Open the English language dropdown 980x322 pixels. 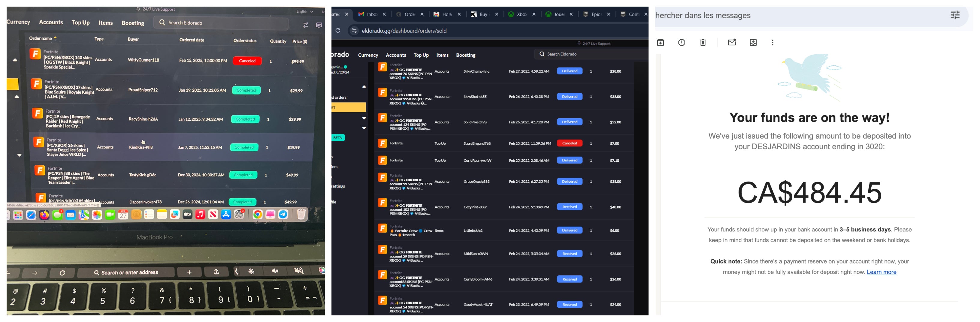coord(304,11)
